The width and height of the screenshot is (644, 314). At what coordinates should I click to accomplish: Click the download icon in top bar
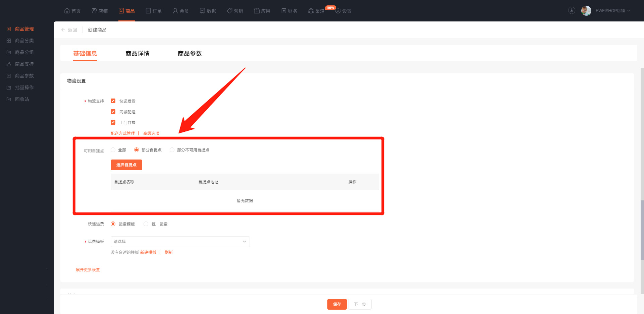pyautogui.click(x=572, y=11)
